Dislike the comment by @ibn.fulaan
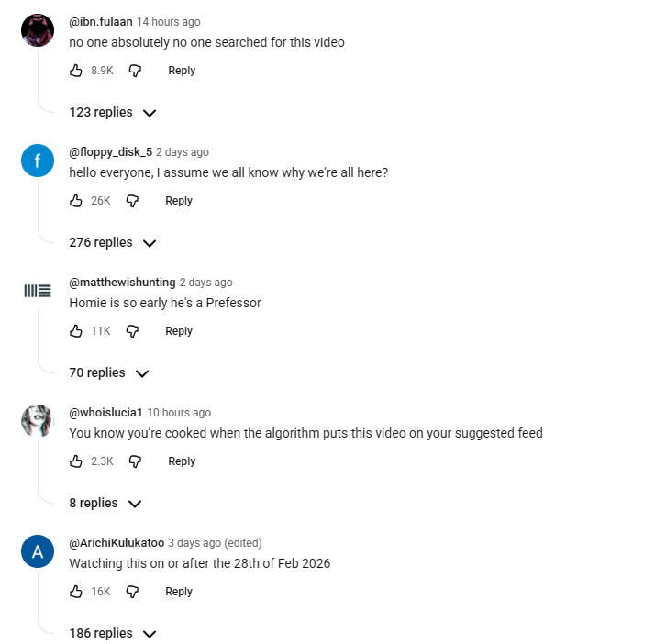 point(135,71)
